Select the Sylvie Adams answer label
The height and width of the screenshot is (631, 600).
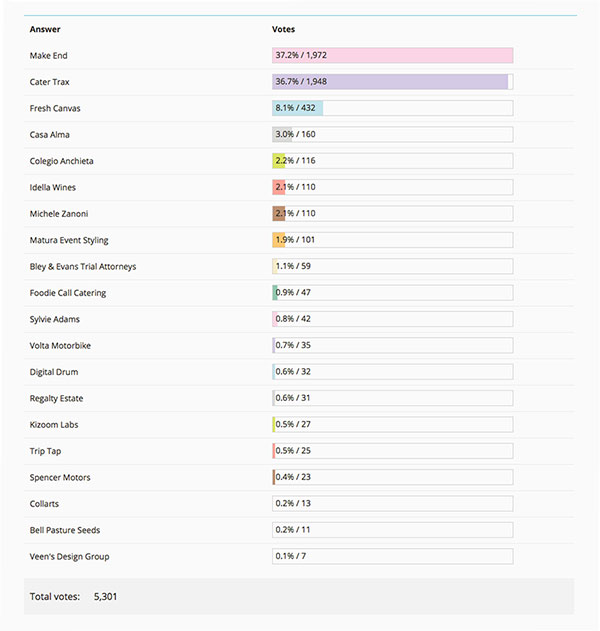[55, 319]
